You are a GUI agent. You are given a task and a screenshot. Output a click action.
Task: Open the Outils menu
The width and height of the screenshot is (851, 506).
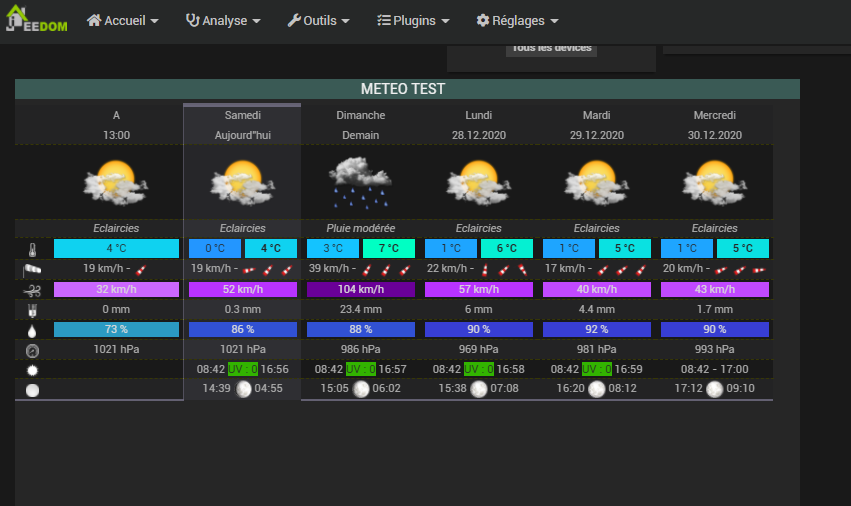click(319, 21)
